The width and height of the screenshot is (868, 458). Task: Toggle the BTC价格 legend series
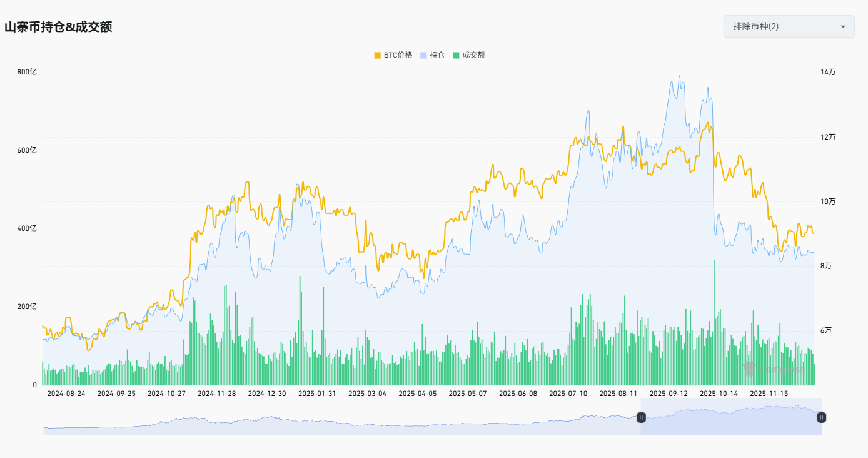click(398, 55)
